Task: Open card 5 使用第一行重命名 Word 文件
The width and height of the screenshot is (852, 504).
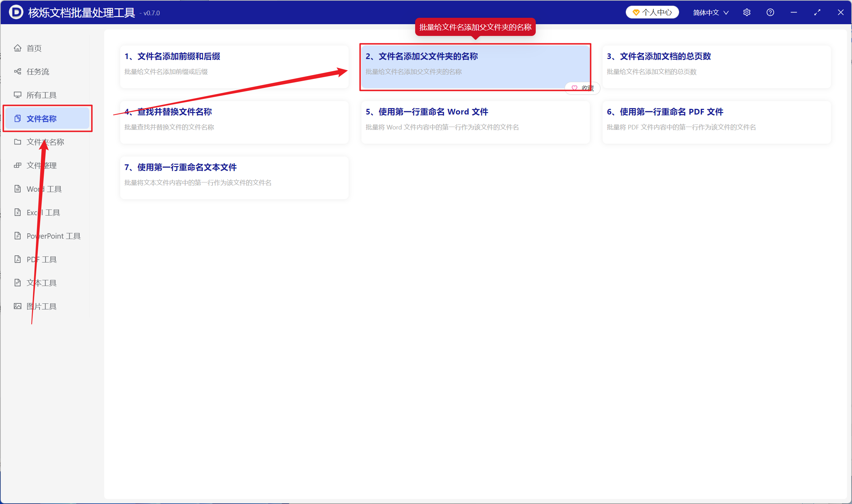Action: tap(475, 122)
